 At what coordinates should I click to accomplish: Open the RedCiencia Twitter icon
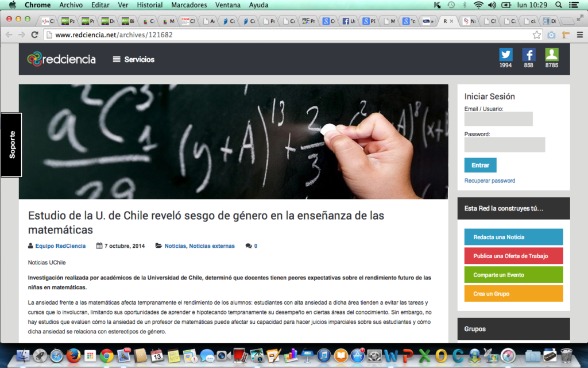505,55
